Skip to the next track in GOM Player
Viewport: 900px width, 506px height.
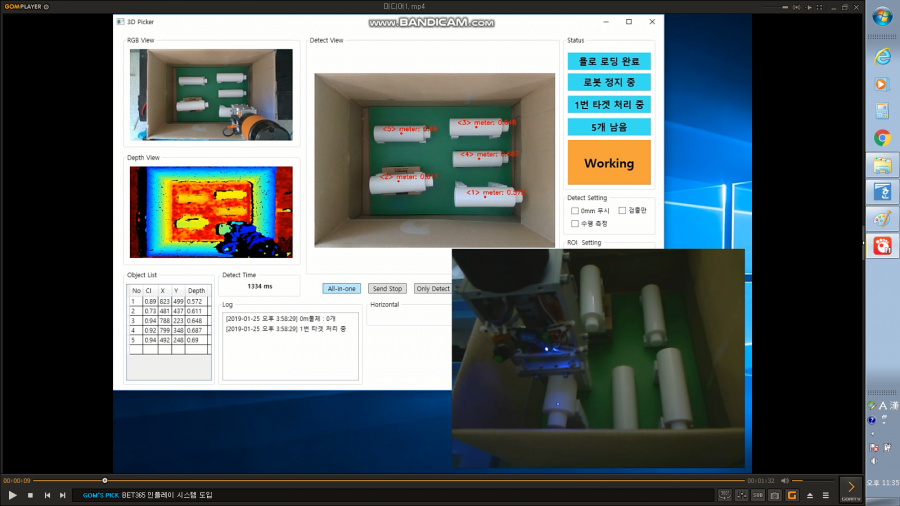tap(63, 495)
